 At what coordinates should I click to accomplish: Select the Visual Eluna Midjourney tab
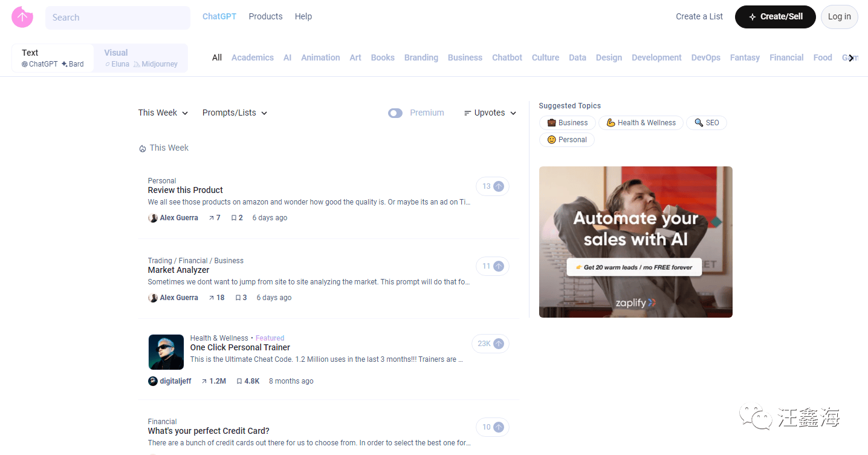tap(141, 57)
